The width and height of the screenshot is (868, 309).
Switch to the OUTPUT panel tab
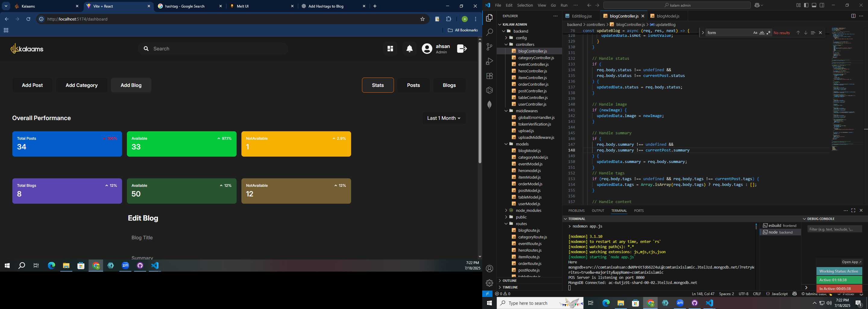[598, 211]
